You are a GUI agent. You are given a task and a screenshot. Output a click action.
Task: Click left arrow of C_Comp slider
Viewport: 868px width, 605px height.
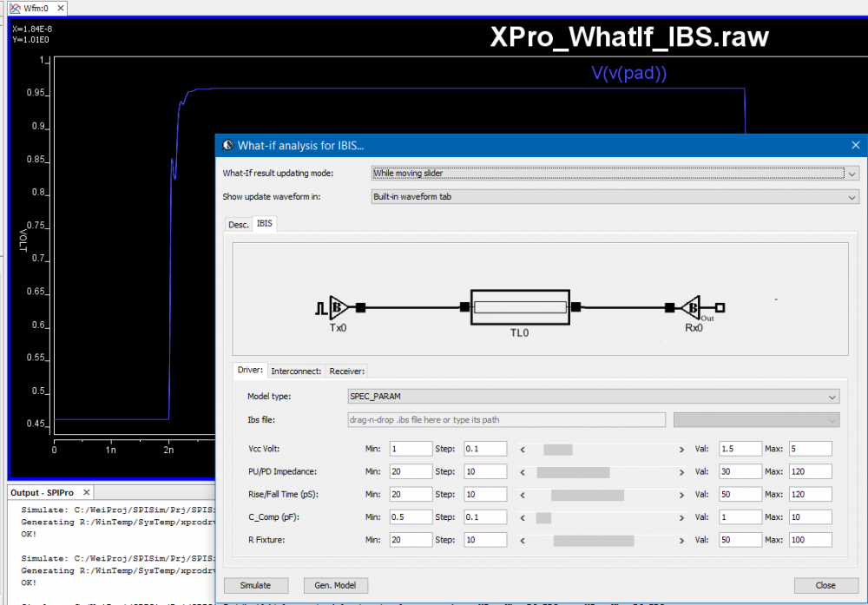coord(523,517)
